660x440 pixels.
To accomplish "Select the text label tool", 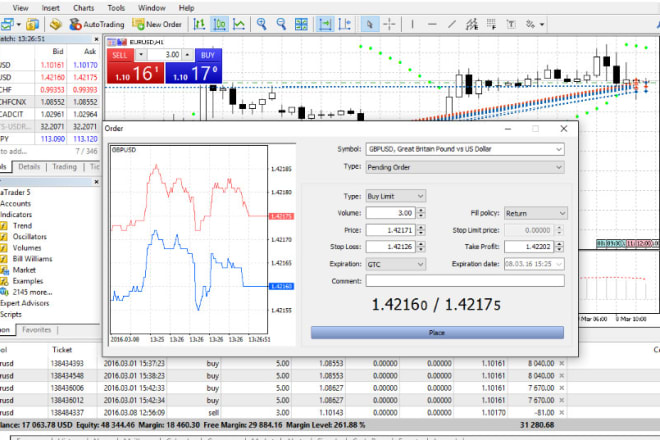I will [x=511, y=24].
